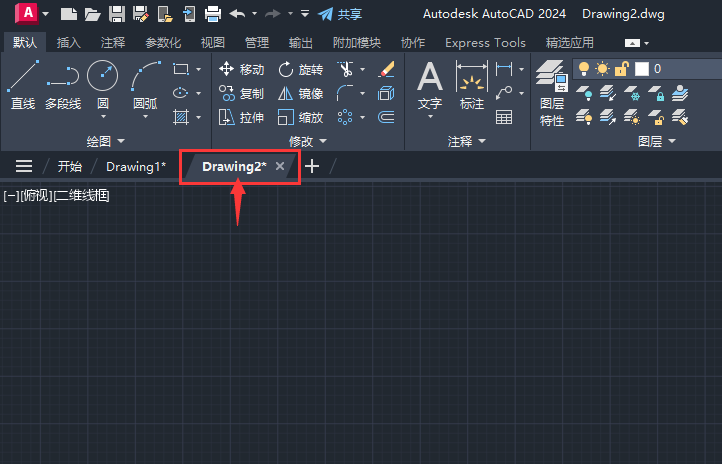The image size is (722, 464).
Task: Expand the 修改 panel dropdown
Action: pyautogui.click(x=307, y=142)
